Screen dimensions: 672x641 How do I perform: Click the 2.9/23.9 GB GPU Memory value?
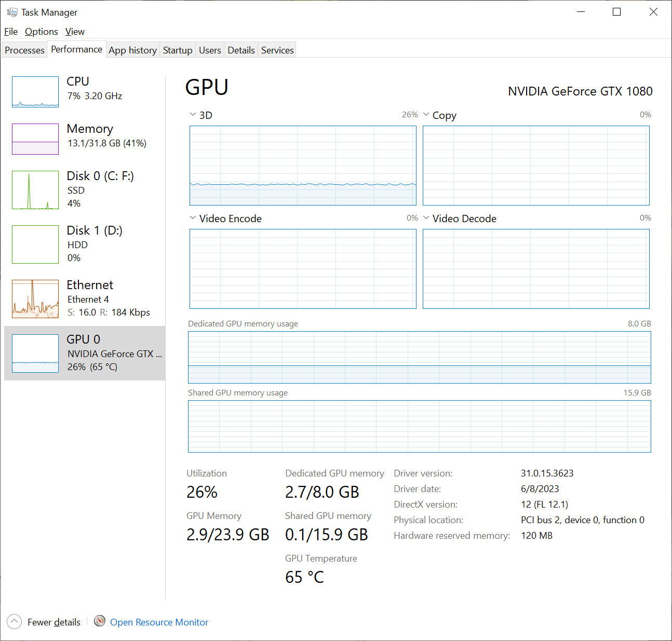pyautogui.click(x=228, y=535)
